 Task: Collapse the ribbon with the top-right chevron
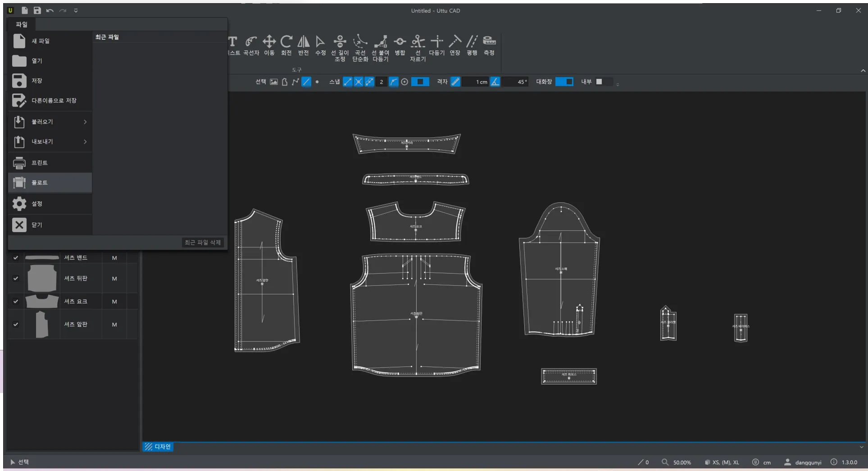(x=863, y=71)
